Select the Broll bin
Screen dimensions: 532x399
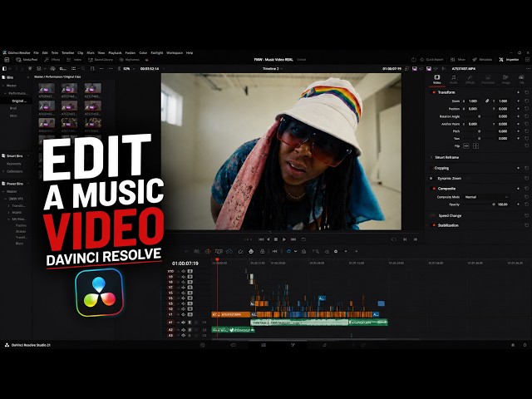[x=13, y=108]
